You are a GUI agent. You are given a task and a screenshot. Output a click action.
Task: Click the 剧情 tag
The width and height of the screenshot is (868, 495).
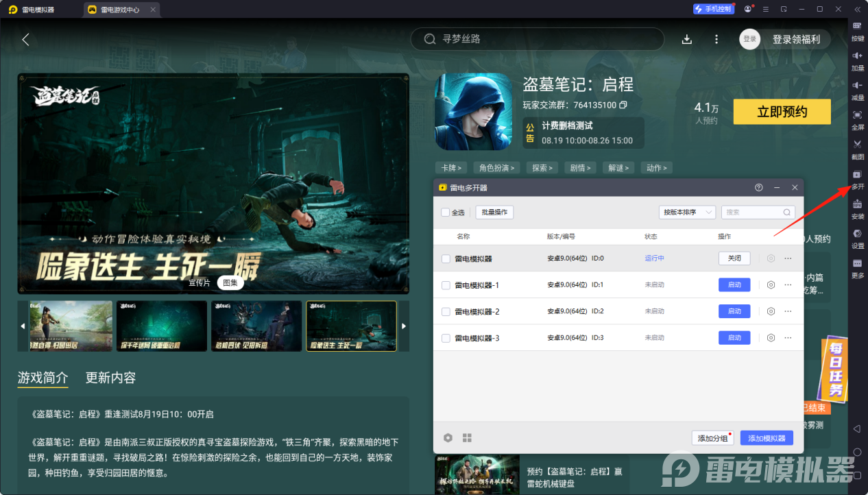581,167
